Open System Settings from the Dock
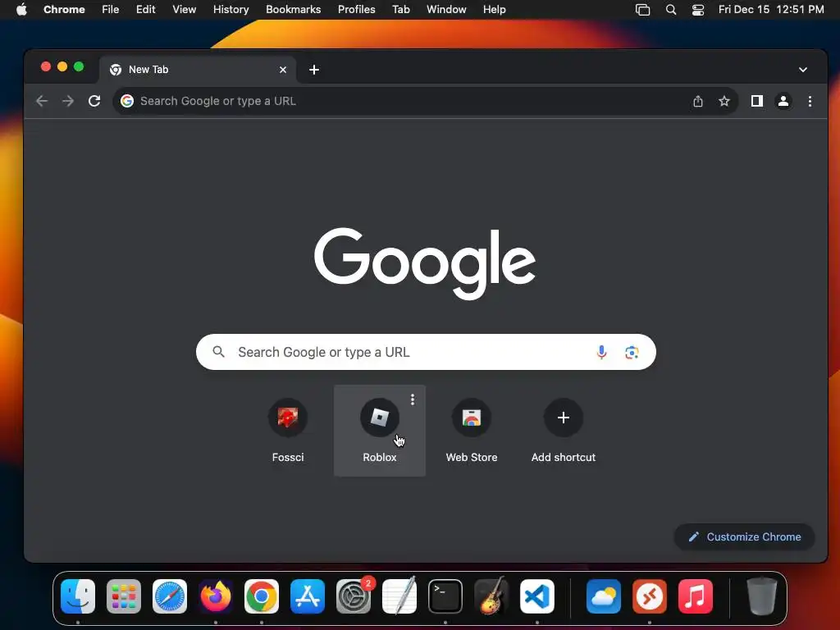840x630 pixels. tap(354, 596)
